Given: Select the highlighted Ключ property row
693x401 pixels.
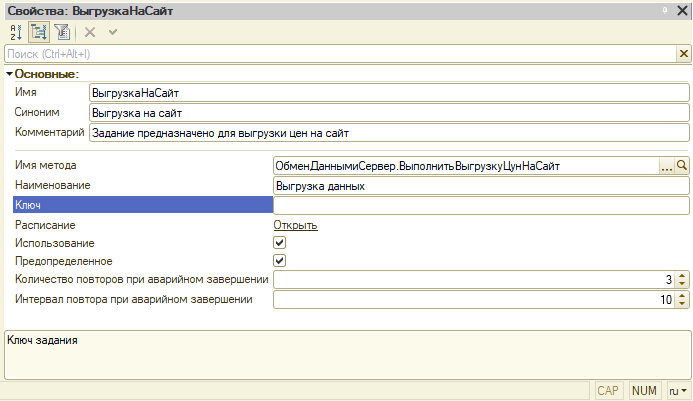Looking at the screenshot, I should (143, 205).
